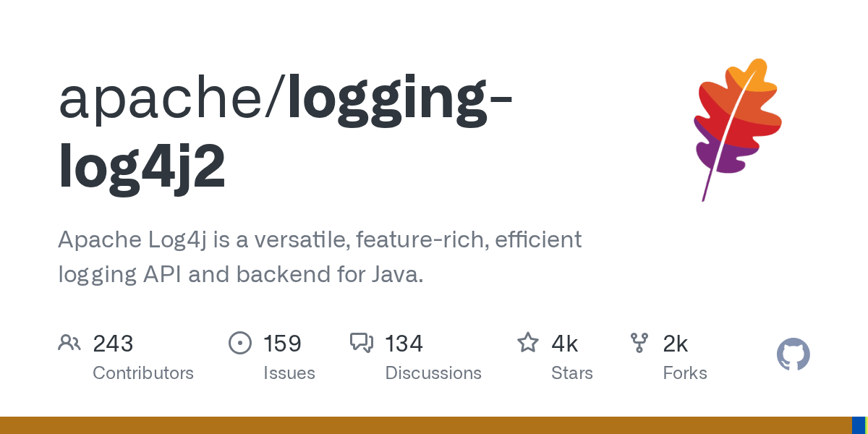This screenshot has height=434, width=868.
Task: Click the 'Stars' label
Action: [572, 373]
